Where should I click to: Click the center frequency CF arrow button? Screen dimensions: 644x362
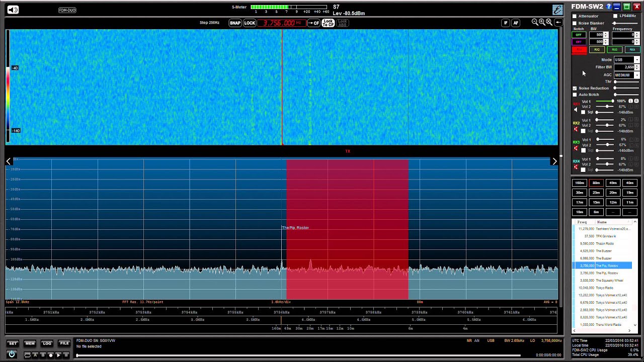click(313, 23)
